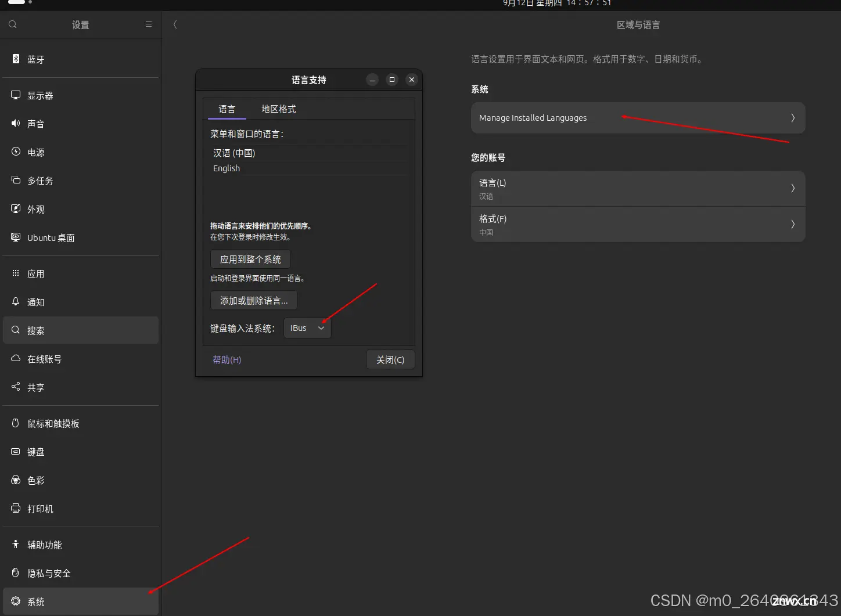Open 通知 settings
Image resolution: width=841 pixels, height=616 pixels.
pyautogui.click(x=81, y=302)
